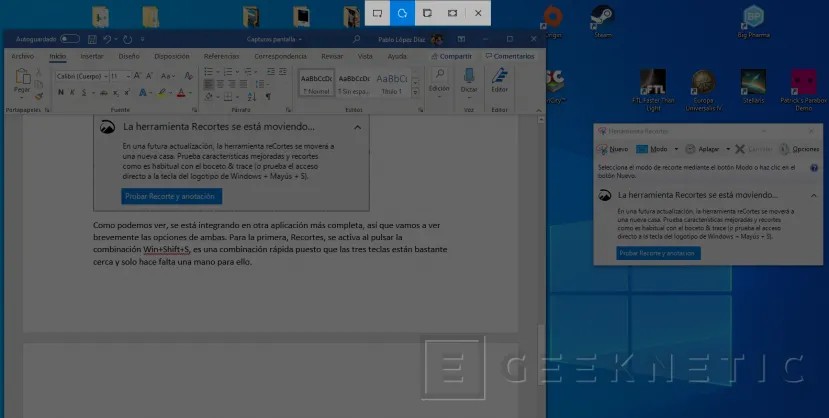This screenshot has width=829, height=418.
Task: Toggle strikethrough formatting
Action: tap(104, 92)
